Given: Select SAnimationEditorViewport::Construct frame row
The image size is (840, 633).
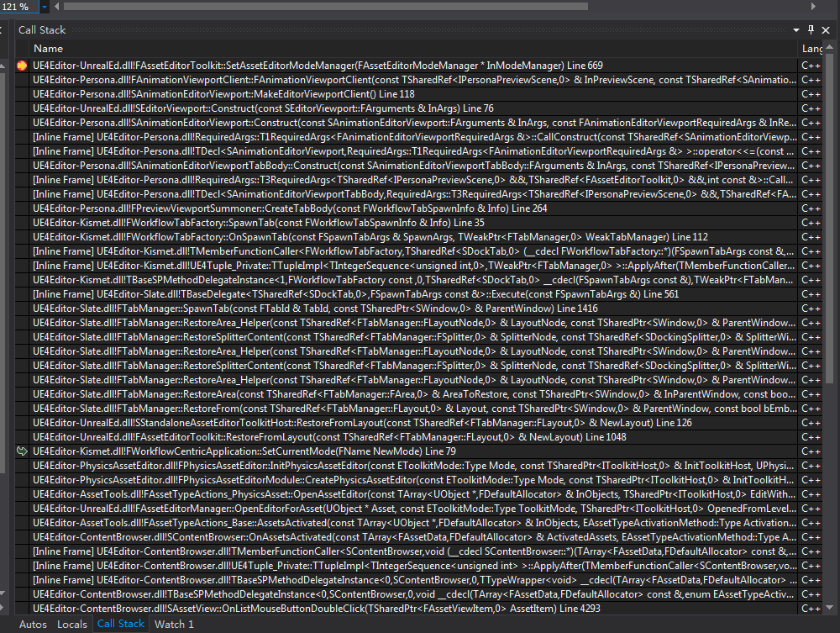Looking at the screenshot, I should (414, 123).
